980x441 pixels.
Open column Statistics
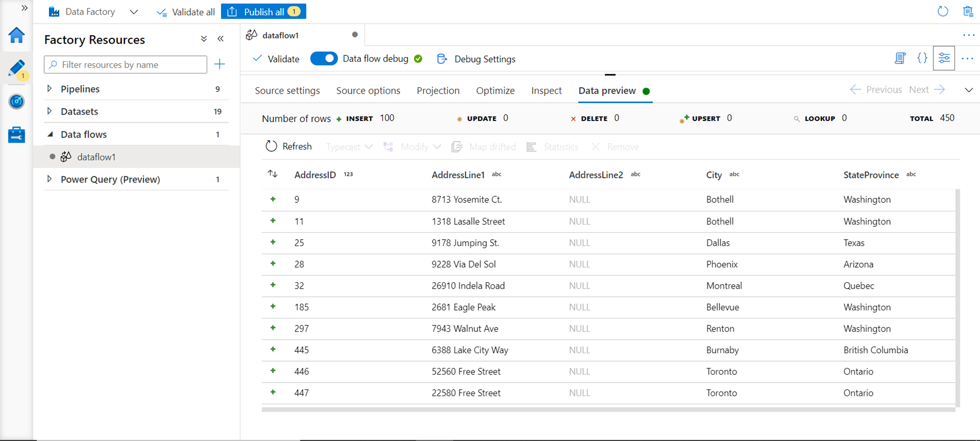tap(552, 147)
